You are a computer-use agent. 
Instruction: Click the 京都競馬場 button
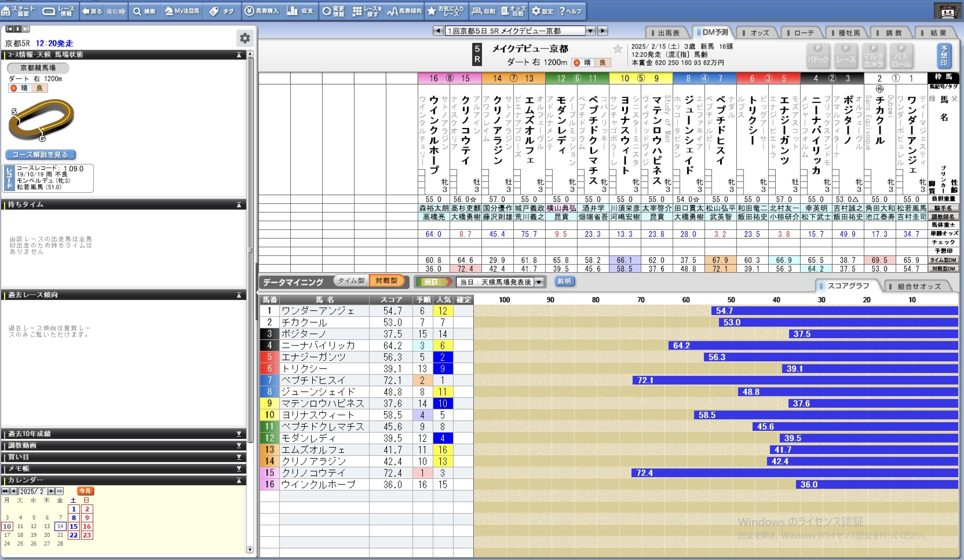[38, 68]
